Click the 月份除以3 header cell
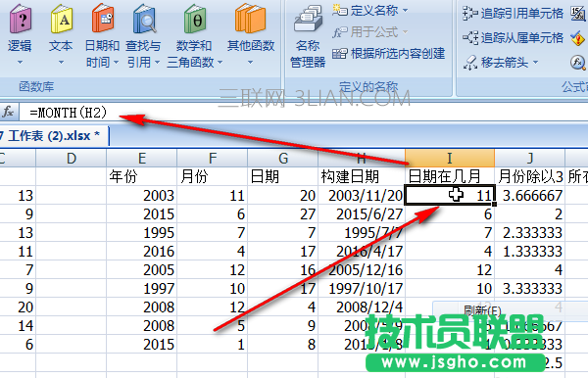Viewport: 588px width, 378px height. pos(530,176)
